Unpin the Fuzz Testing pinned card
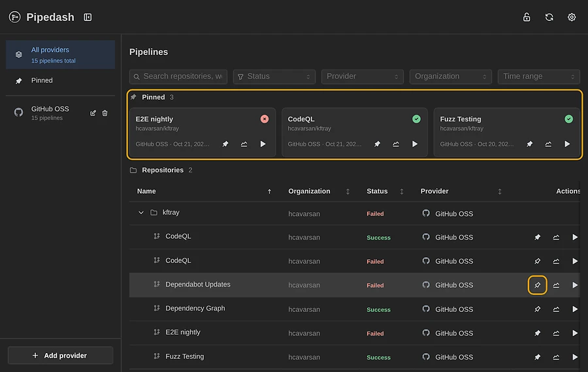The image size is (588, 372). (529, 144)
